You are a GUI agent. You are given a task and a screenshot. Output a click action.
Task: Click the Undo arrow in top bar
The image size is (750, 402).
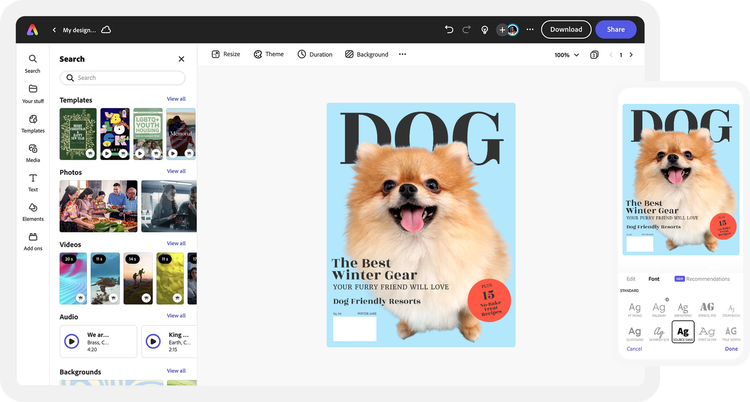click(x=449, y=30)
